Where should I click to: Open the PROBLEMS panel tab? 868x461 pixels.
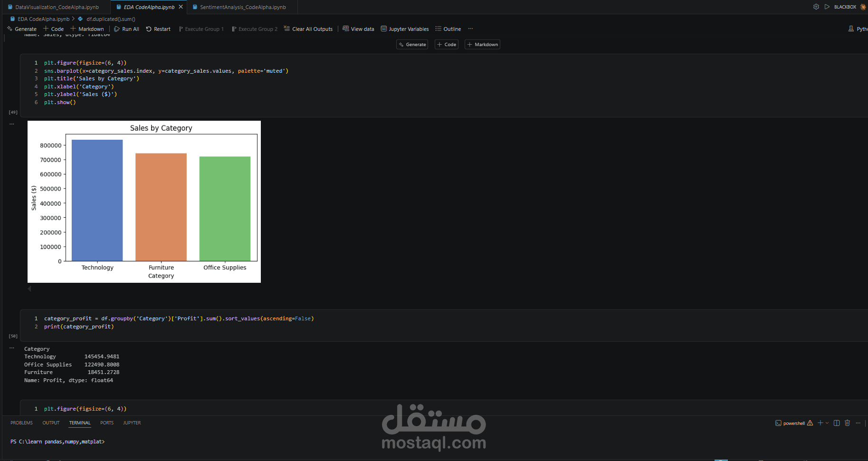22,423
